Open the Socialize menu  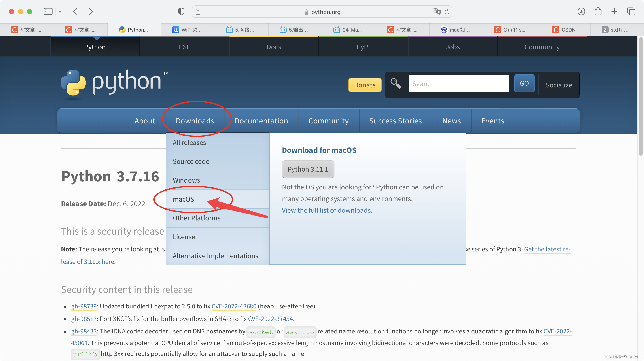tap(559, 85)
